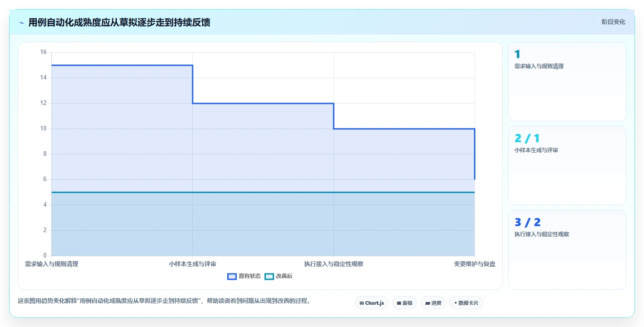Click the teal flat line at value 5
The image size is (644, 327).
pyautogui.click(x=263, y=192)
